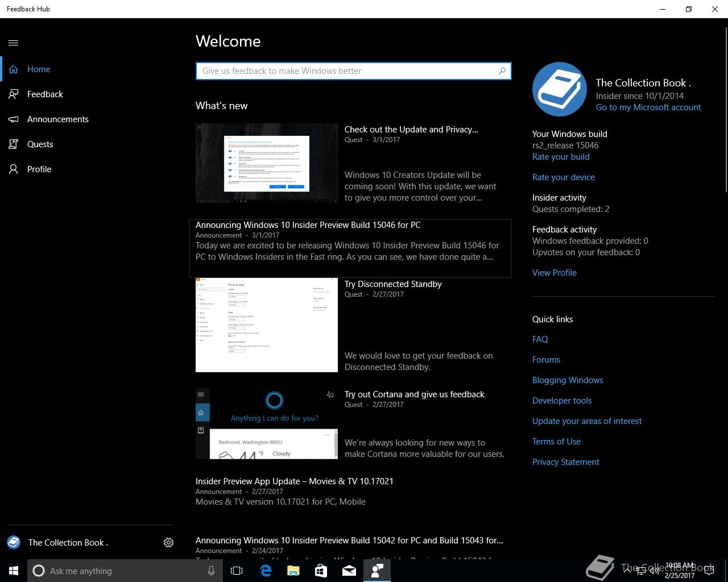
Task: Open the settings gear icon
Action: click(x=168, y=543)
